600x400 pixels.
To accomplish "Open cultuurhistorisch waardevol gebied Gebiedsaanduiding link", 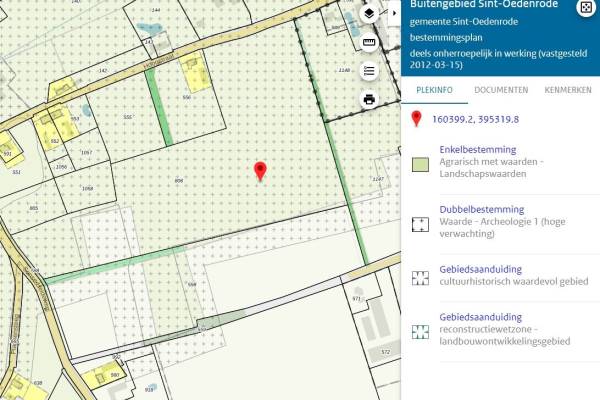I will click(x=478, y=269).
